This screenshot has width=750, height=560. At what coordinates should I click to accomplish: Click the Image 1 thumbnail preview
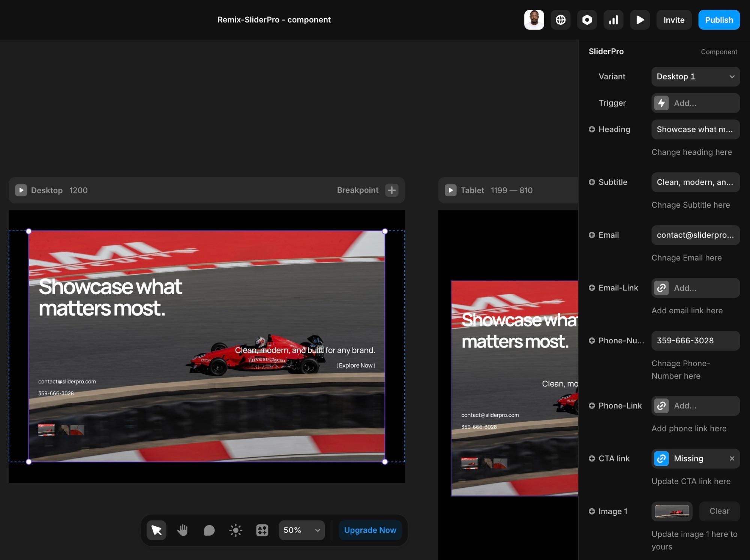[672, 511]
